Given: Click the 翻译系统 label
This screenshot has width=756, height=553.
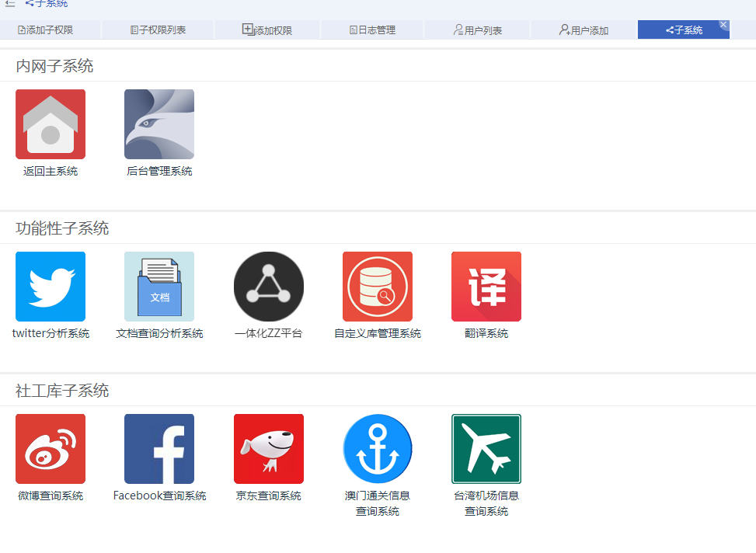Looking at the screenshot, I should pos(486,334).
